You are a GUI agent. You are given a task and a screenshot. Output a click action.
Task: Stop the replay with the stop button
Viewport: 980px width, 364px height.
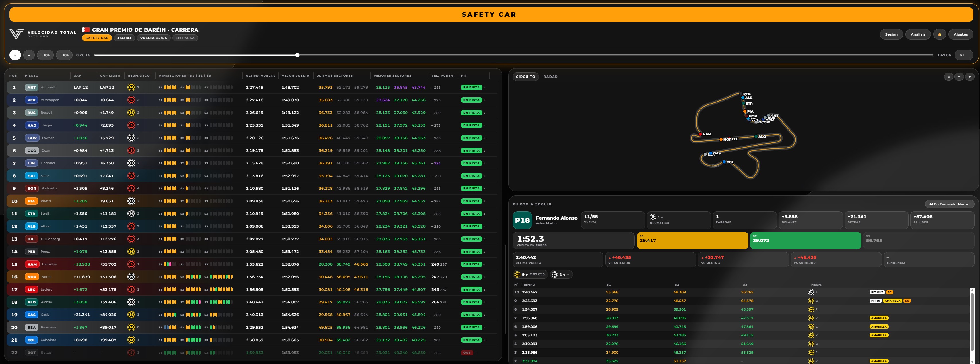(x=29, y=55)
